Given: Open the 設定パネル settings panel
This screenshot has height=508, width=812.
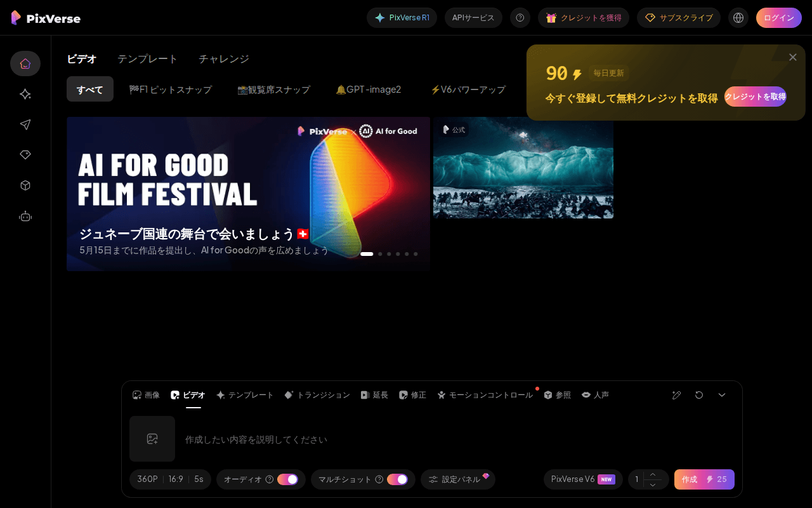Looking at the screenshot, I should pyautogui.click(x=458, y=479).
